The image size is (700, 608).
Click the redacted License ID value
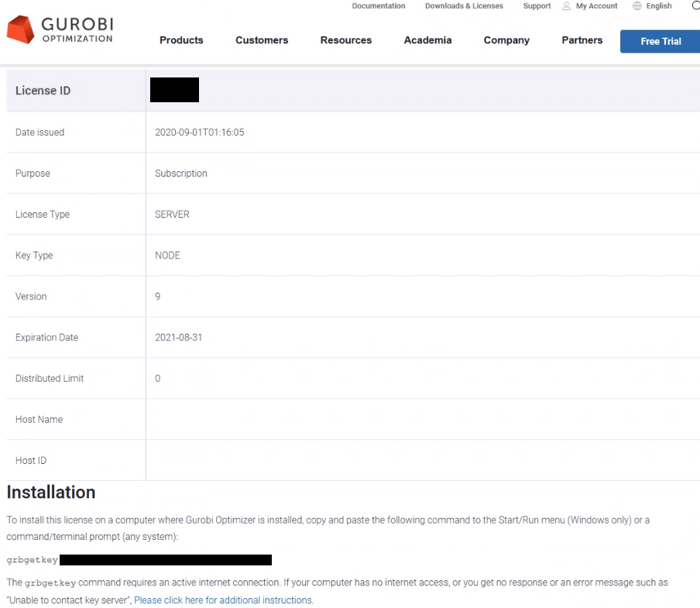click(174, 90)
